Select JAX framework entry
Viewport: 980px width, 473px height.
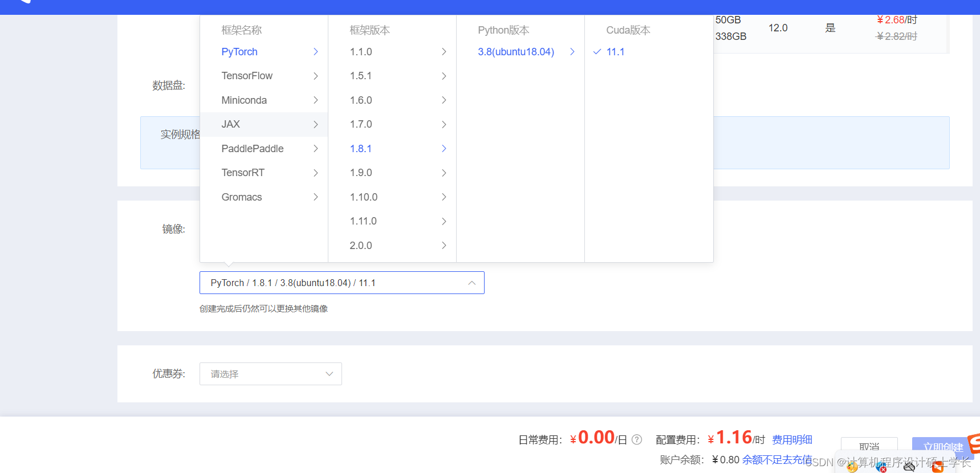(x=264, y=124)
